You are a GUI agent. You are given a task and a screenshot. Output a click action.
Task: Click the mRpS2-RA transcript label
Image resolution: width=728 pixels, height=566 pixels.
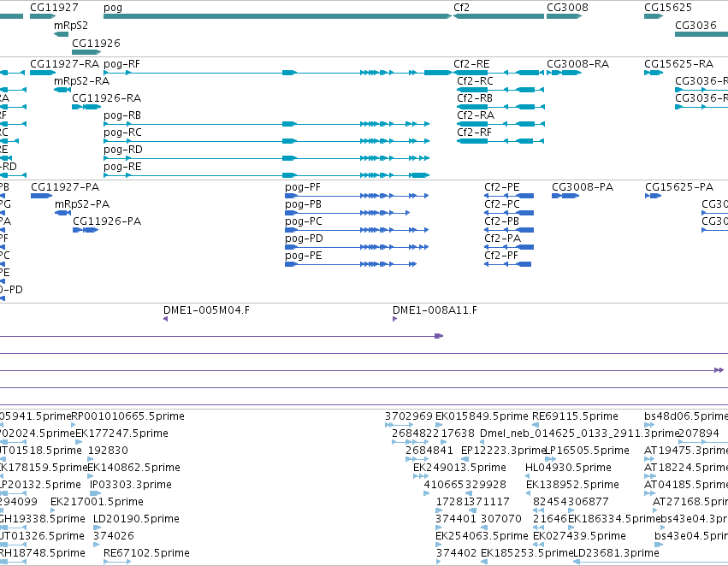coord(82,81)
